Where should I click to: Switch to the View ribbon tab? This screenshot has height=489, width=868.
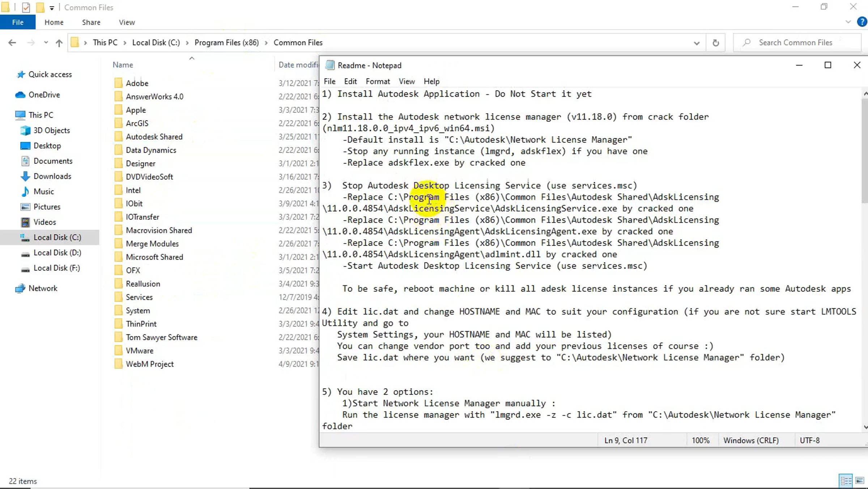pyautogui.click(x=127, y=22)
